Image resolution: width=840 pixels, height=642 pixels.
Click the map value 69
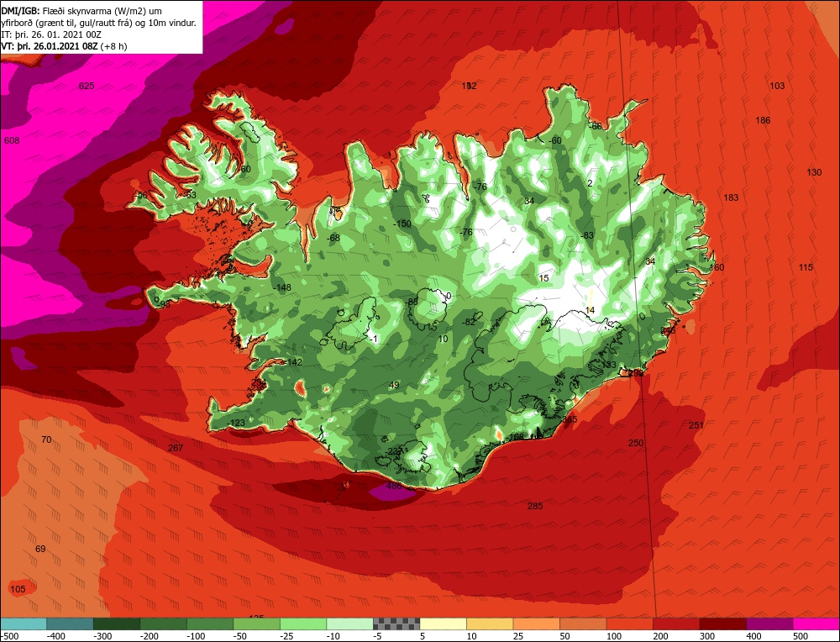40,549
